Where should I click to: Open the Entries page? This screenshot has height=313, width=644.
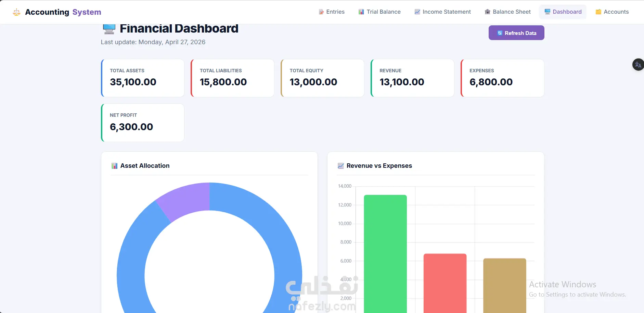pos(332,12)
